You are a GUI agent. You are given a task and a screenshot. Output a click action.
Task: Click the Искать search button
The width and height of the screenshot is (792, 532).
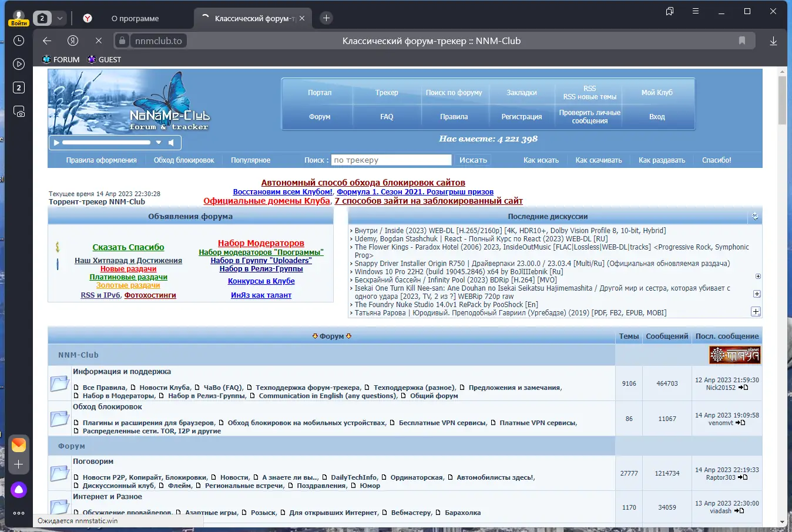point(473,160)
